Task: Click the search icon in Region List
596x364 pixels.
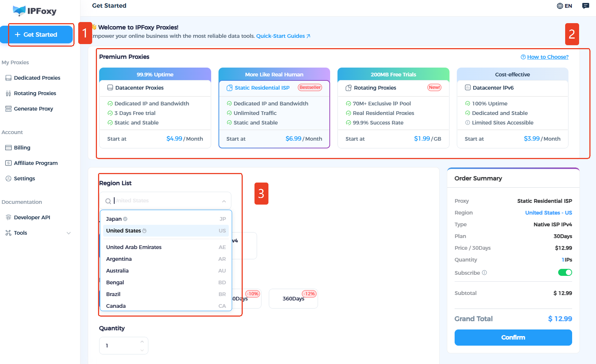Action: (x=108, y=201)
